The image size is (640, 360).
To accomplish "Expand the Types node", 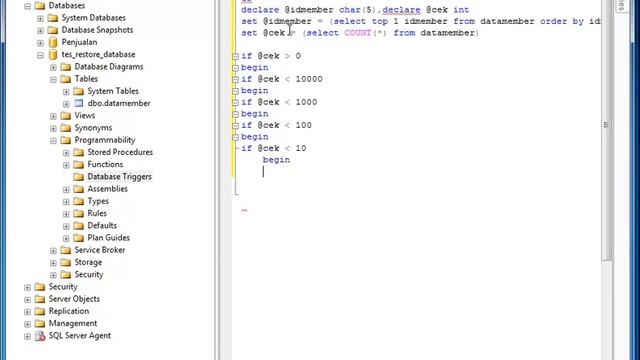I will (x=66, y=202).
